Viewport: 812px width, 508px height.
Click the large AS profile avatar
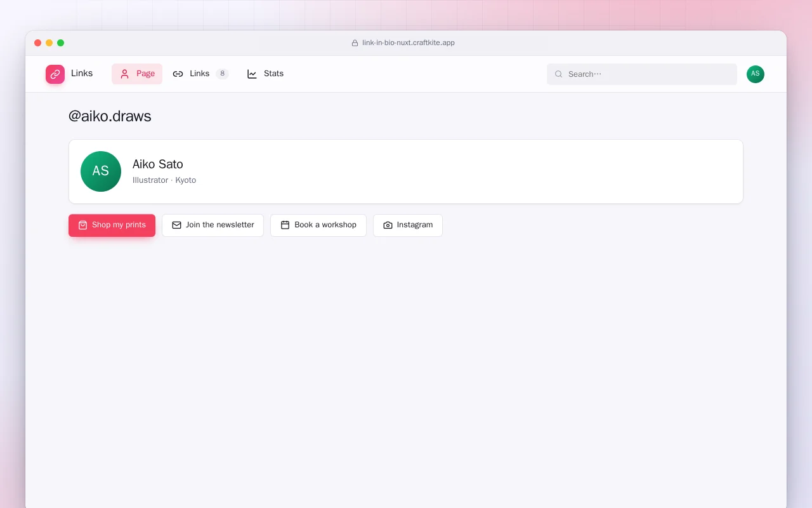point(101,171)
